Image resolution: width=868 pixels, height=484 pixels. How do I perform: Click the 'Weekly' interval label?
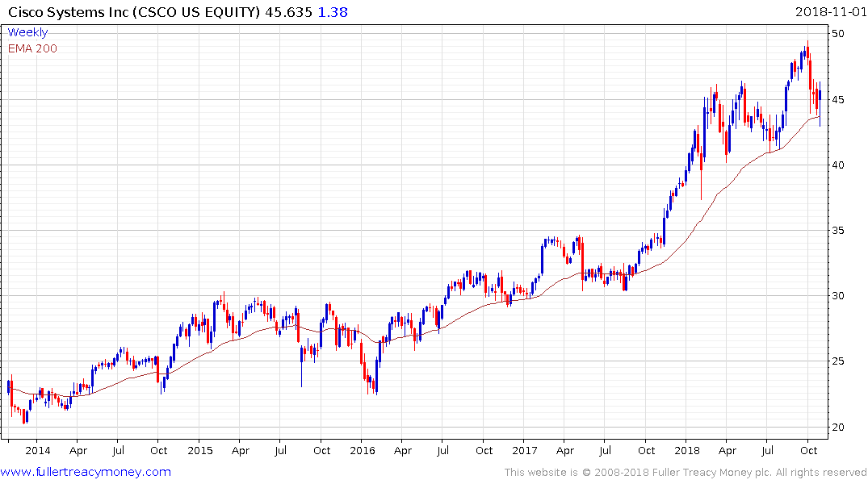tap(27, 32)
